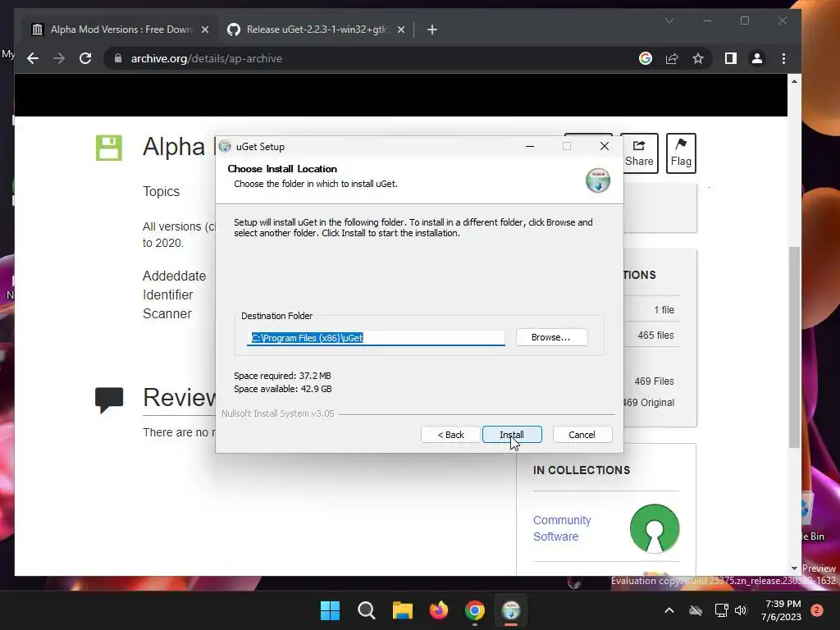Click Install in the uGet Setup dialog
Image resolution: width=840 pixels, height=630 pixels.
[512, 435]
